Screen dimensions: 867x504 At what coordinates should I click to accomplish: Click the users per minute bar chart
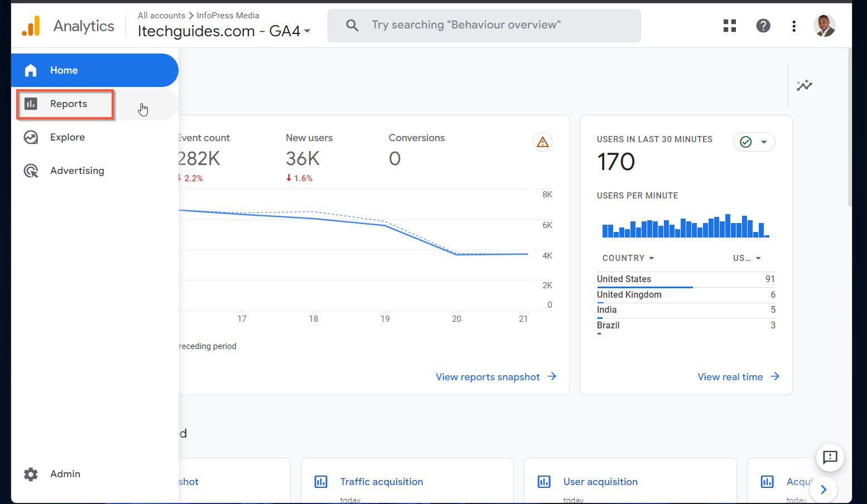(686, 226)
